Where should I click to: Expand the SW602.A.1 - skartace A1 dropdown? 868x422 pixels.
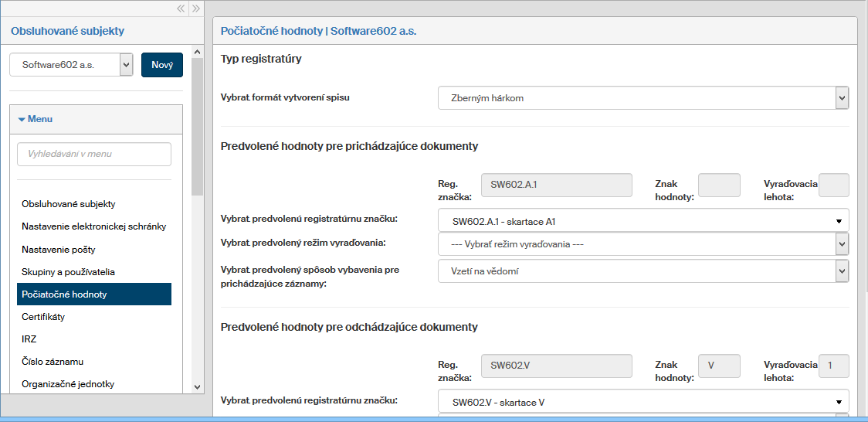(x=643, y=221)
